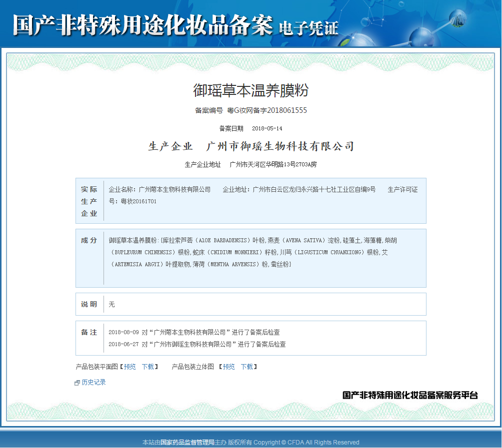This screenshot has width=502, height=448.
Task: Click the 国家药品监督管理局 footer link
Action: point(187,443)
